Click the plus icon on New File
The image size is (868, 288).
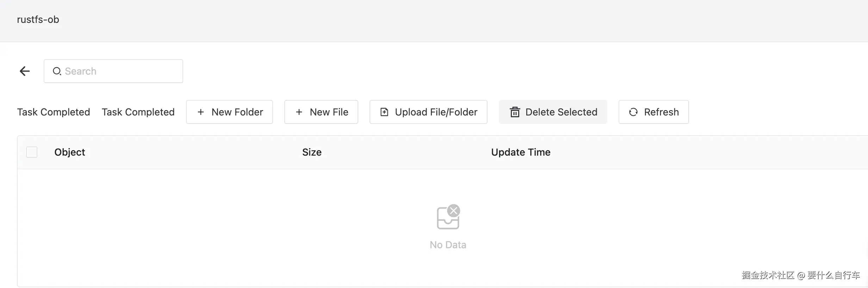point(299,112)
